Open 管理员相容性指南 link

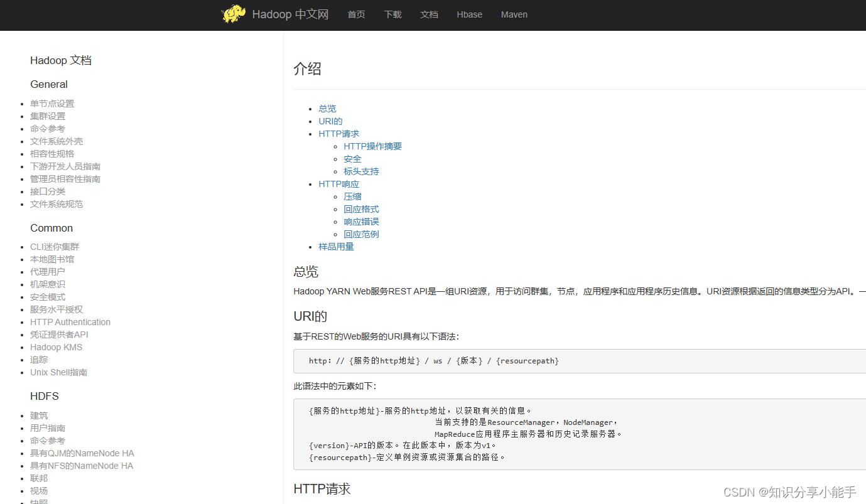click(x=65, y=179)
